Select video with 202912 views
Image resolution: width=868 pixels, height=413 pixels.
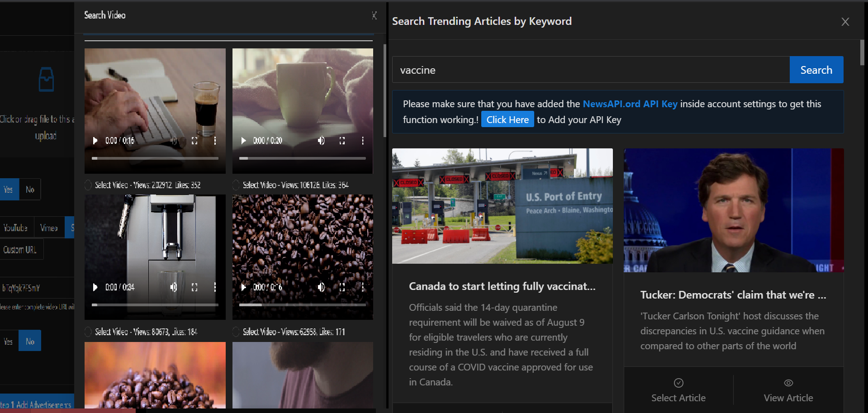tap(88, 185)
